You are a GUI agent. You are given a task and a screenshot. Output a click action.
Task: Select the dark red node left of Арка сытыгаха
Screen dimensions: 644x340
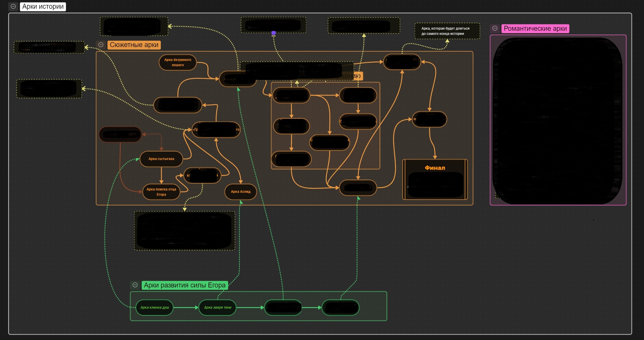click(120, 134)
